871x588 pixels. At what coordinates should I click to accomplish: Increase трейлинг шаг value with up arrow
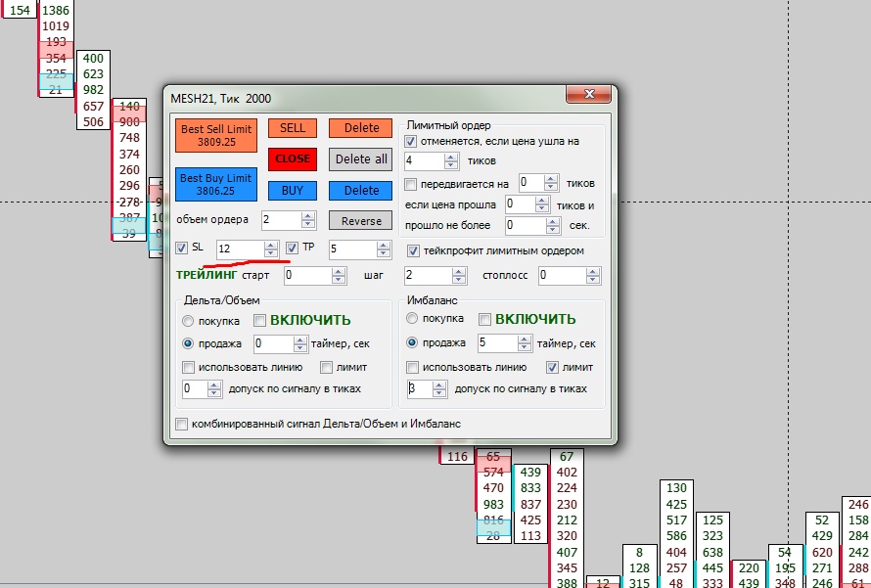(x=459, y=272)
